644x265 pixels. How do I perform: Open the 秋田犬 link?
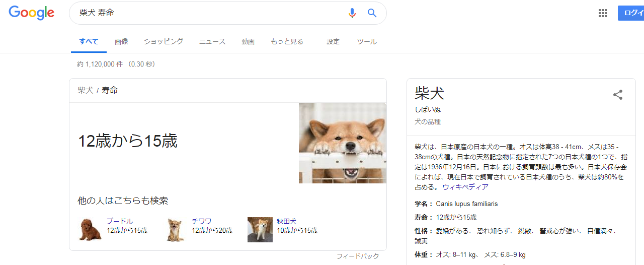[286, 221]
